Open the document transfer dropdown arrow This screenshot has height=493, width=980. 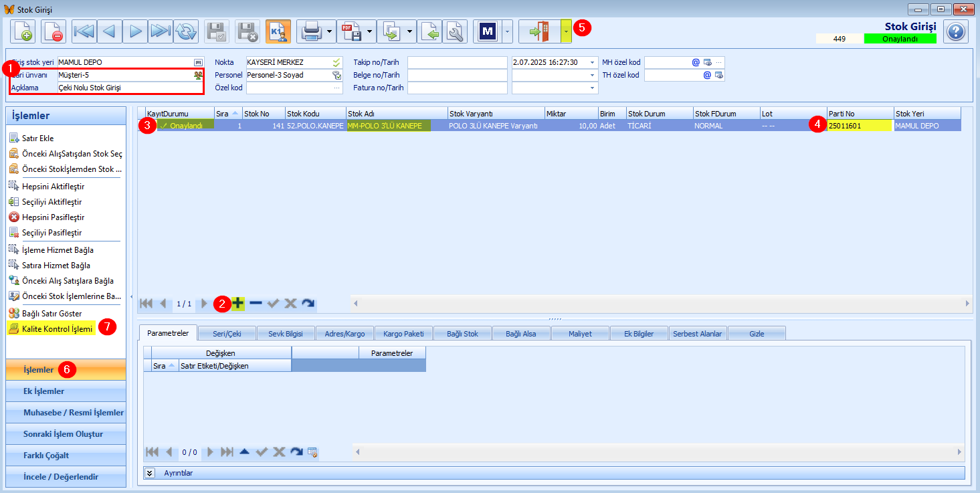pyautogui.click(x=410, y=31)
